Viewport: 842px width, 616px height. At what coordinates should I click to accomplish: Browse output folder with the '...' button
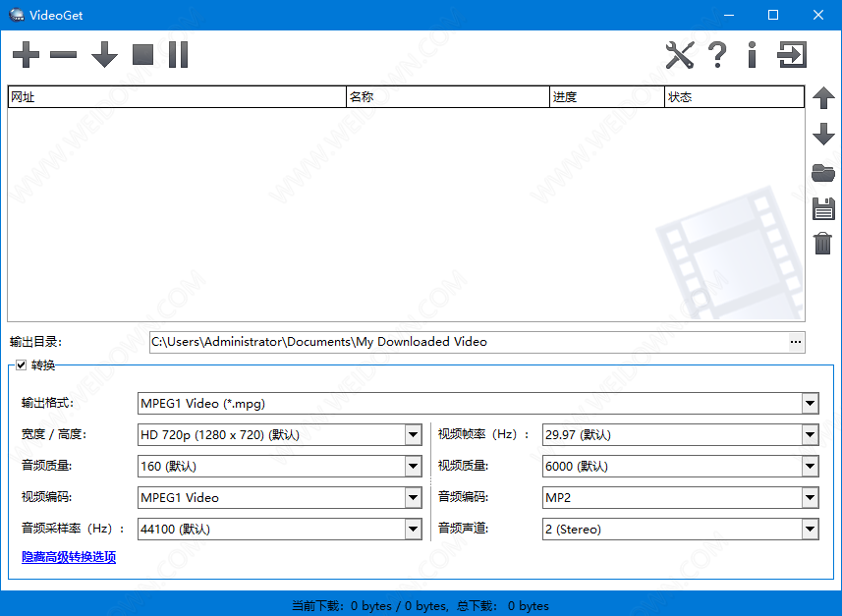click(x=796, y=342)
